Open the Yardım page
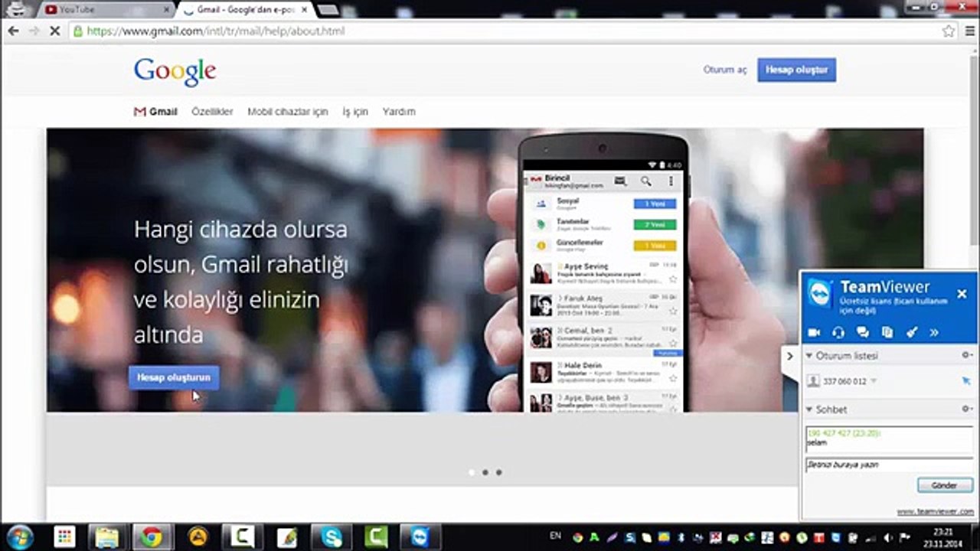The width and height of the screenshot is (980, 551). (399, 112)
